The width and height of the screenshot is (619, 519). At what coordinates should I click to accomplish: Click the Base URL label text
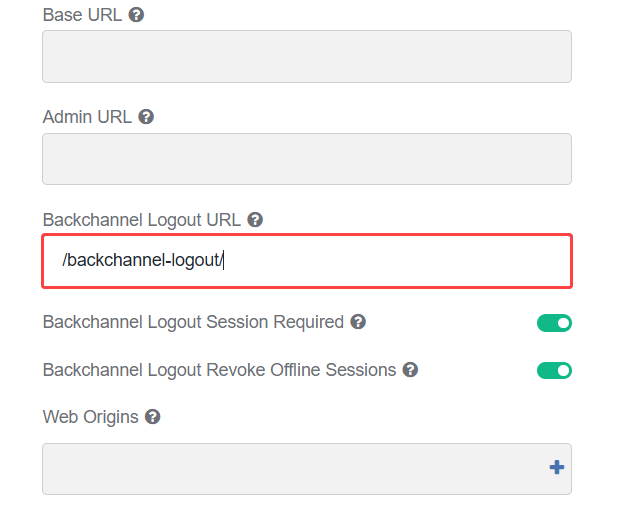(83, 15)
